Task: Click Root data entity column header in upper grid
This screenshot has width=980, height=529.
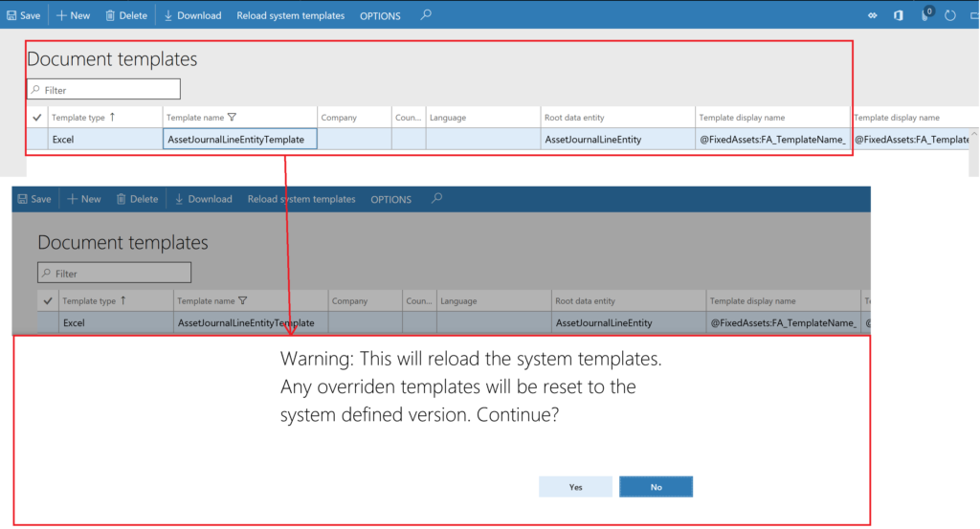Action: pos(574,118)
